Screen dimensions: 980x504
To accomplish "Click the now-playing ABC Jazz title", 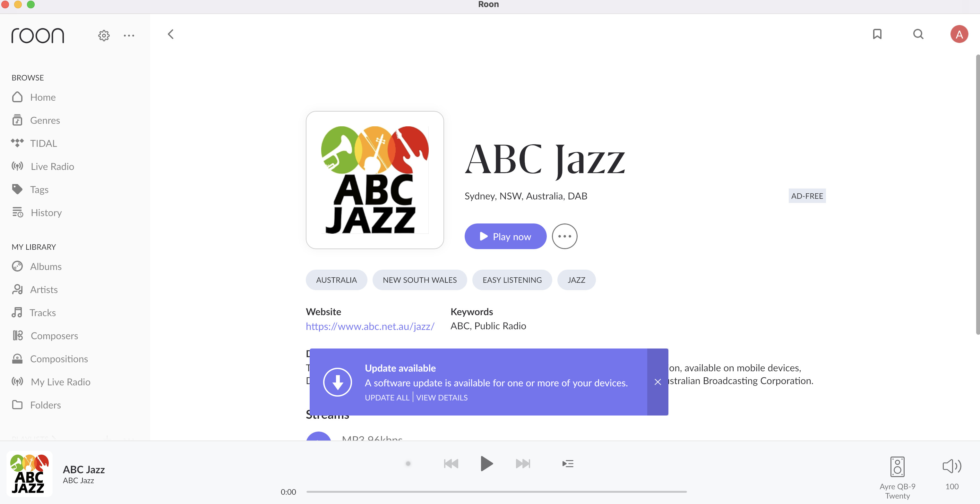I will click(x=84, y=469).
